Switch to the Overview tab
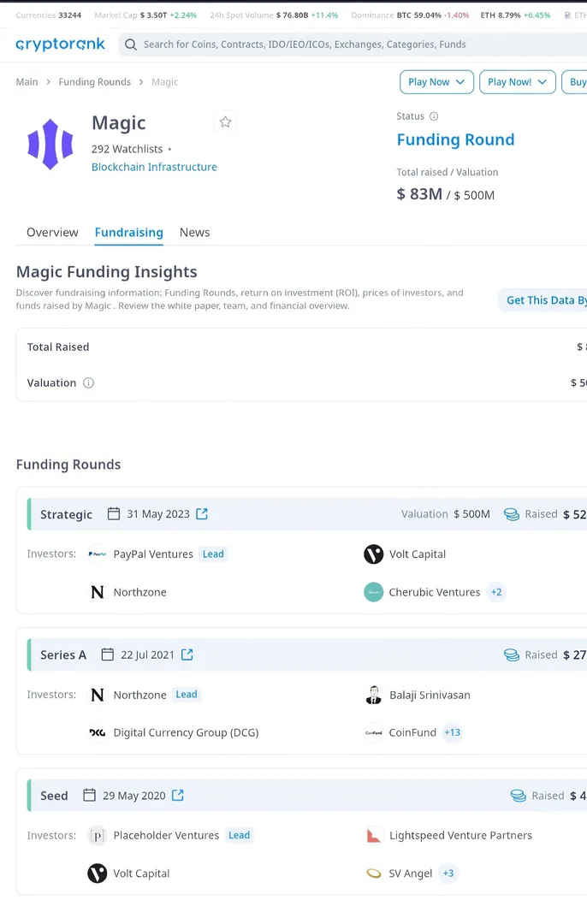Viewport: 587px width, 924px height. click(x=52, y=232)
